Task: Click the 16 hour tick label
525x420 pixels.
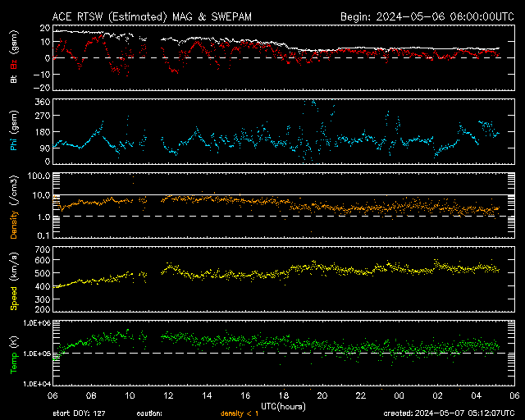Action: 245,396
